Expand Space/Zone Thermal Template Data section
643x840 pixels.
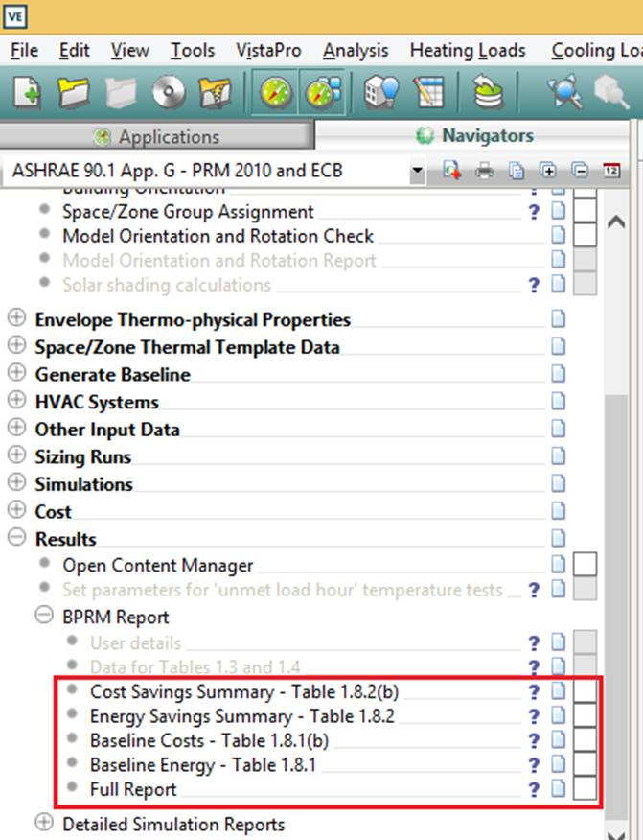[16, 344]
